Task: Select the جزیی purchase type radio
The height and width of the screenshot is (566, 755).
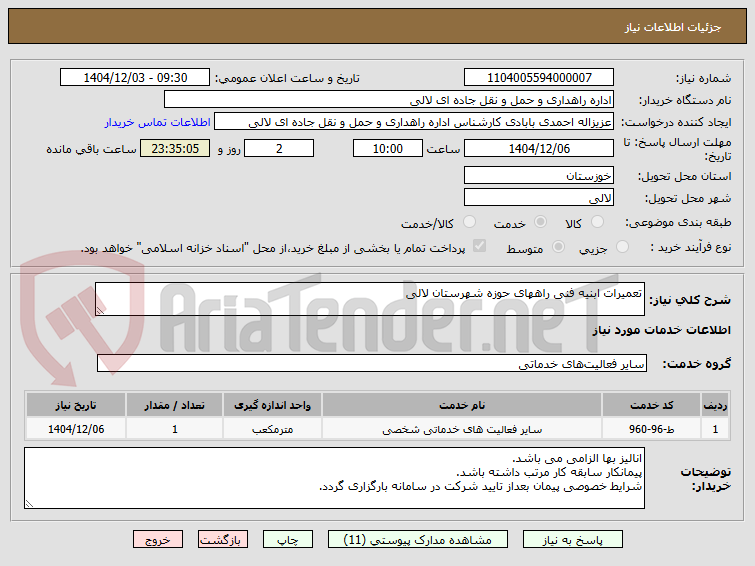Action: click(622, 247)
